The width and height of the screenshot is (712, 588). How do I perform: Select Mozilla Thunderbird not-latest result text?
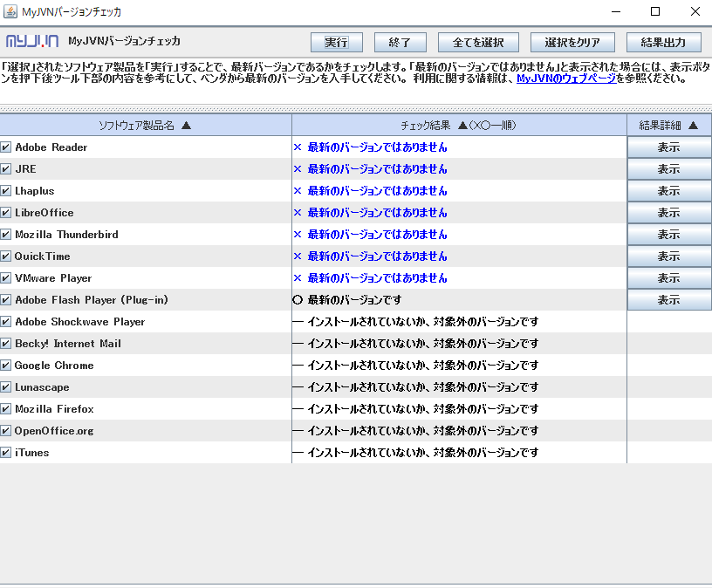pos(377,235)
